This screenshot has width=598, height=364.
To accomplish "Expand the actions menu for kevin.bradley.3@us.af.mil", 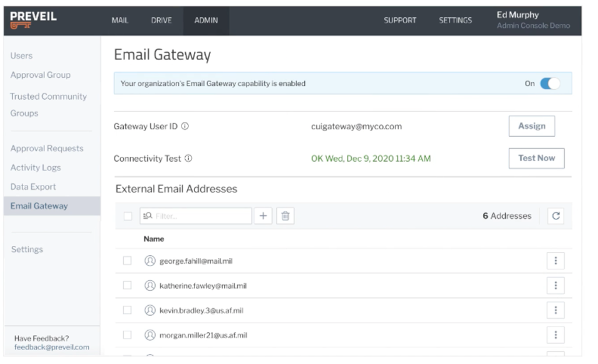I will [555, 310].
